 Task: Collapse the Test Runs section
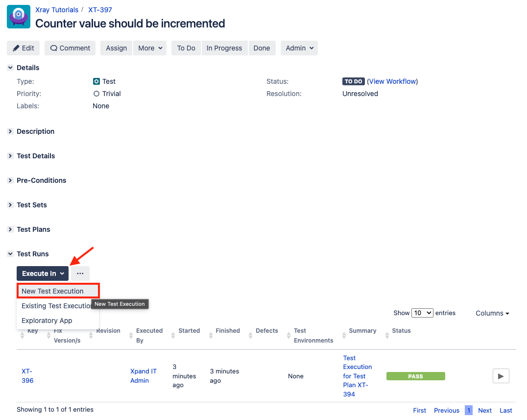pos(10,254)
